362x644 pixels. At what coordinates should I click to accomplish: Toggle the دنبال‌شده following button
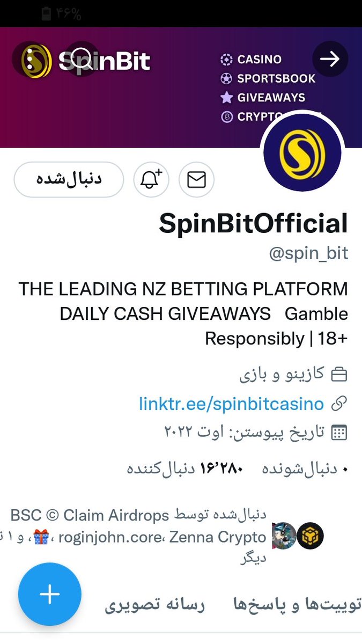(x=69, y=179)
